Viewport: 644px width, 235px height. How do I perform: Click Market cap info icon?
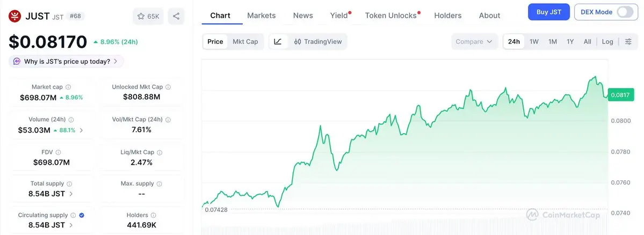[x=68, y=87]
